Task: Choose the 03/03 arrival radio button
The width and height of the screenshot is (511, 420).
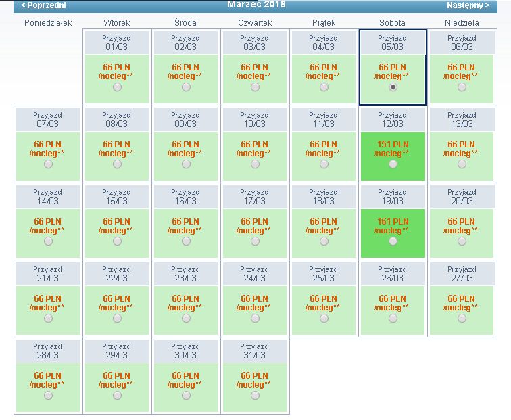Action: (255, 87)
